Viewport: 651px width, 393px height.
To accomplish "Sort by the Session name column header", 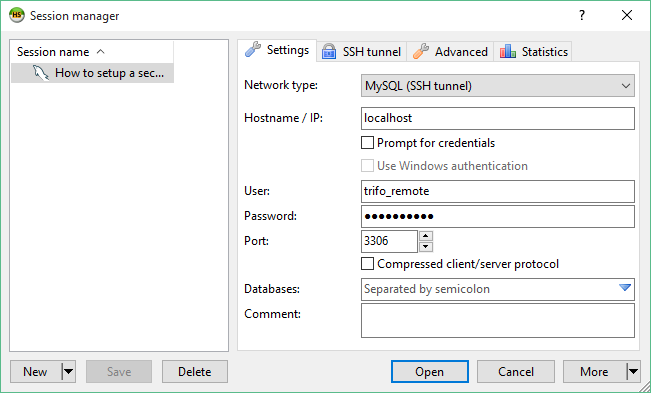I will click(92, 52).
